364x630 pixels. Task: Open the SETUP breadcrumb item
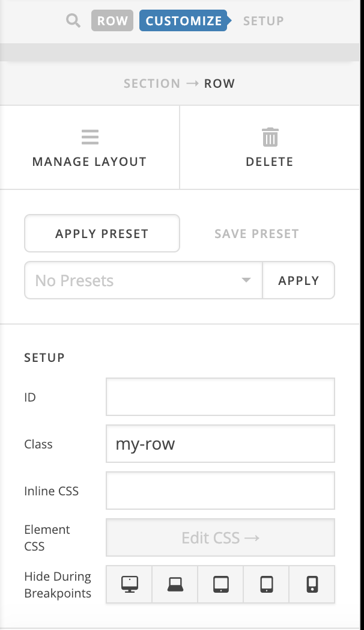(263, 20)
